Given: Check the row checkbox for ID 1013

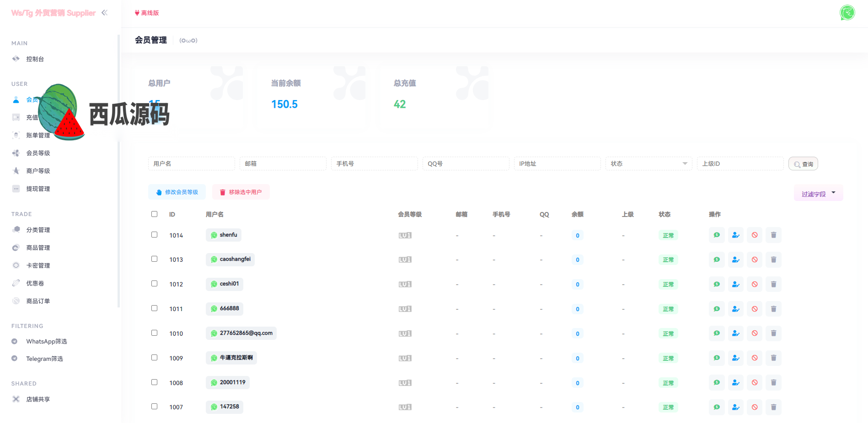Looking at the screenshot, I should click(x=155, y=259).
